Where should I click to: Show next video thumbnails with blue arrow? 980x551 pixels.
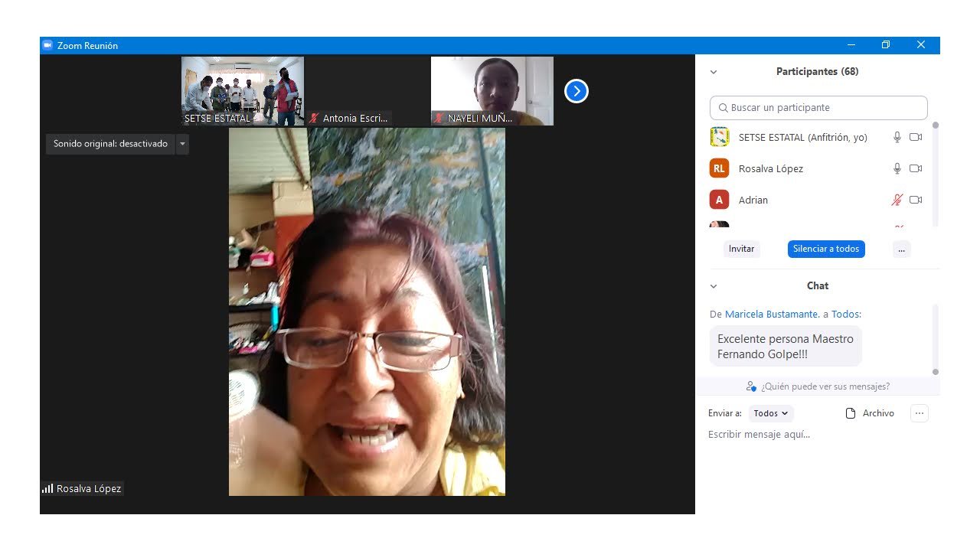tap(577, 91)
